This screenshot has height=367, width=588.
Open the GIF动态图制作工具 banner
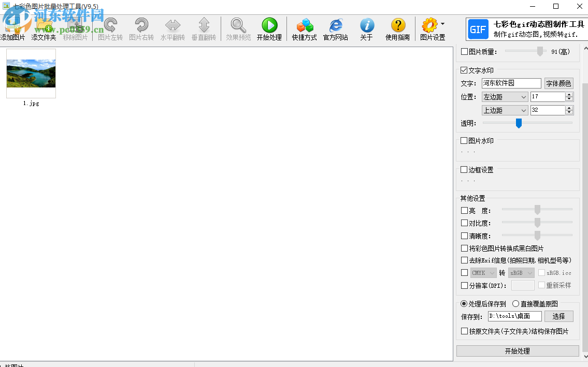(525, 30)
